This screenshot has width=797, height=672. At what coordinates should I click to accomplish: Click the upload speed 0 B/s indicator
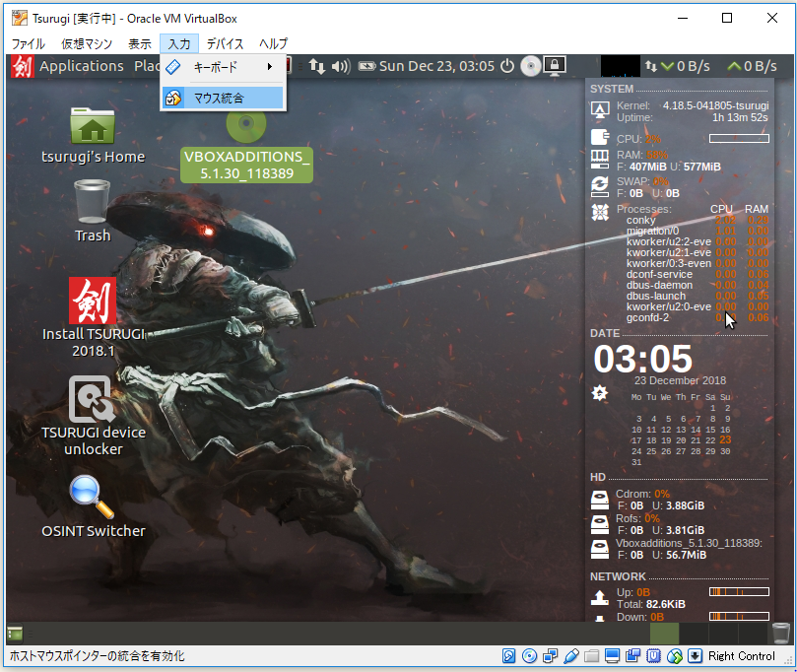tap(752, 66)
